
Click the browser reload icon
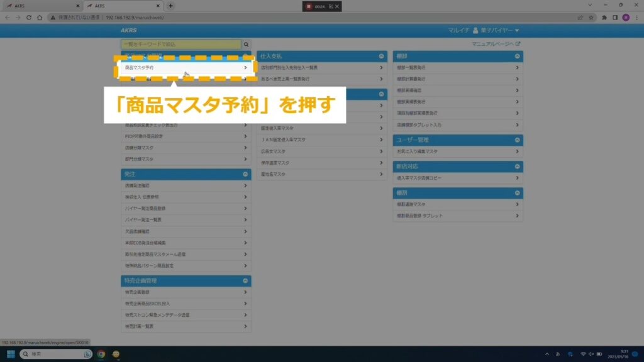pos(39,18)
